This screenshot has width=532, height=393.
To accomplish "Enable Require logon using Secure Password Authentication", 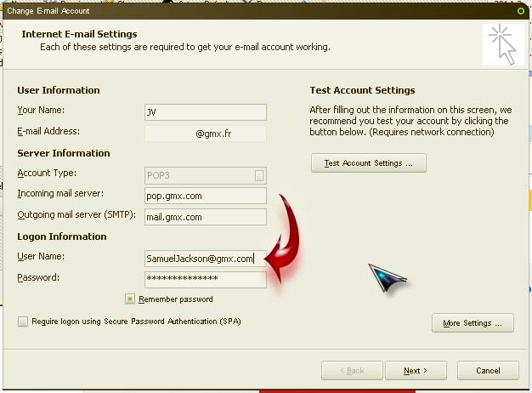I will (22, 322).
